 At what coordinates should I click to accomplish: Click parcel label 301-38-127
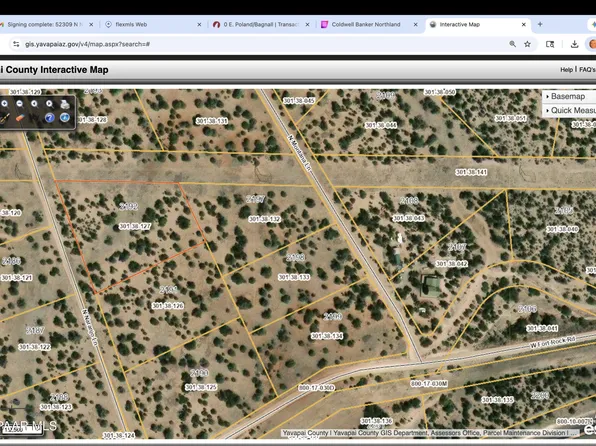pos(135,226)
